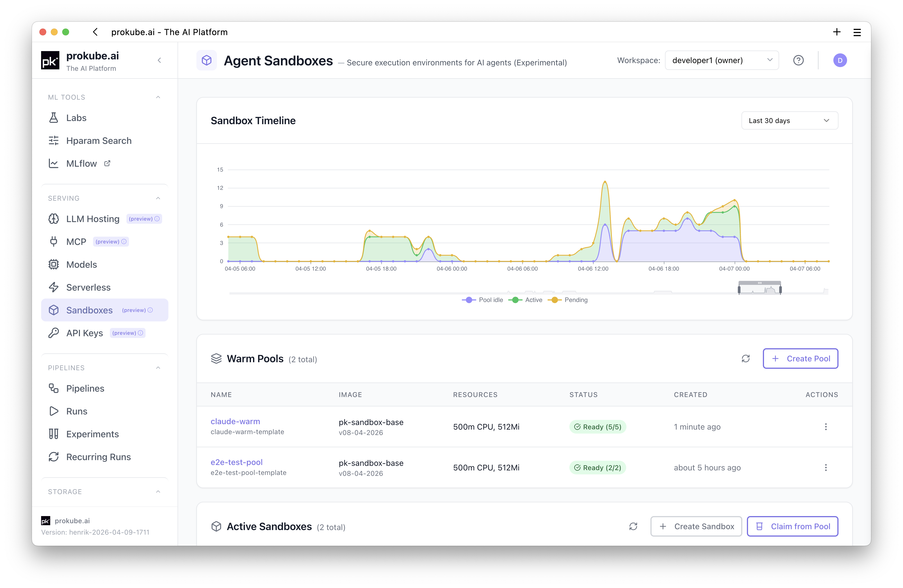
Task: Collapse the PIPELINES section
Action: click(158, 368)
